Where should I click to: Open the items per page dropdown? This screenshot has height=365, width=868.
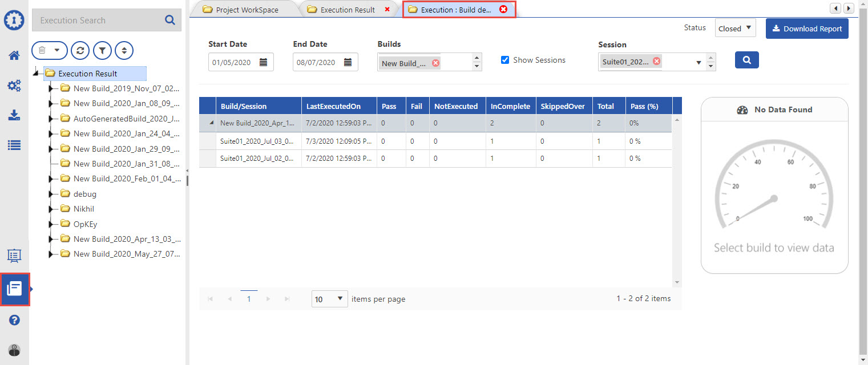329,299
